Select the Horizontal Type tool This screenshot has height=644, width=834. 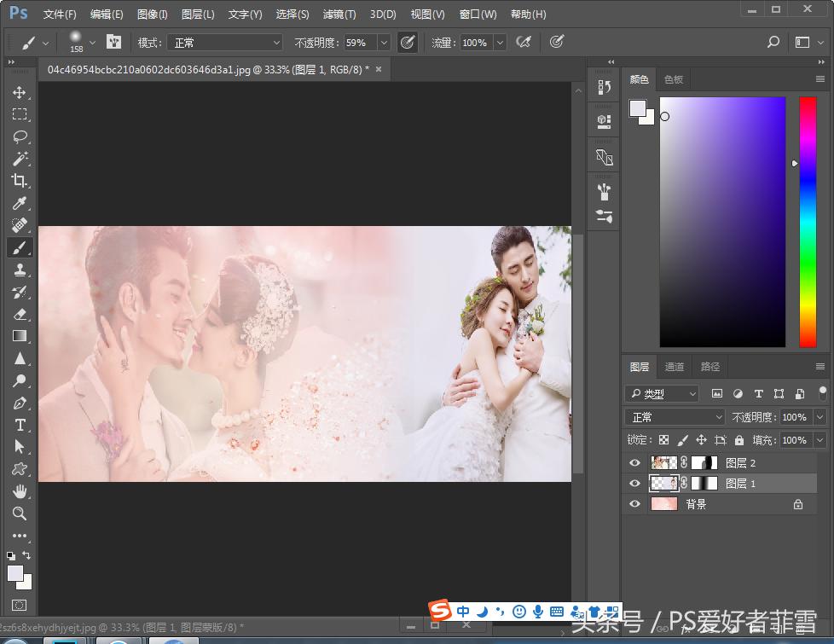click(19, 425)
